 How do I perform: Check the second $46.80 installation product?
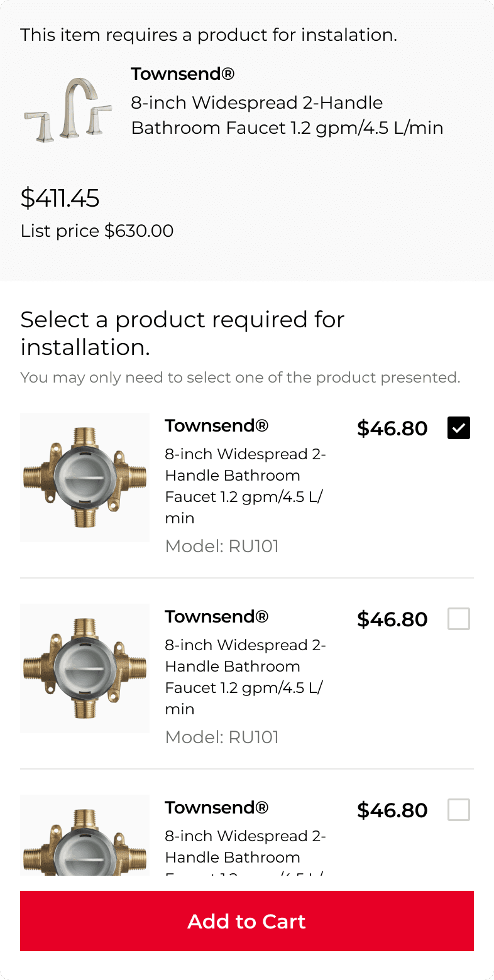tap(458, 619)
